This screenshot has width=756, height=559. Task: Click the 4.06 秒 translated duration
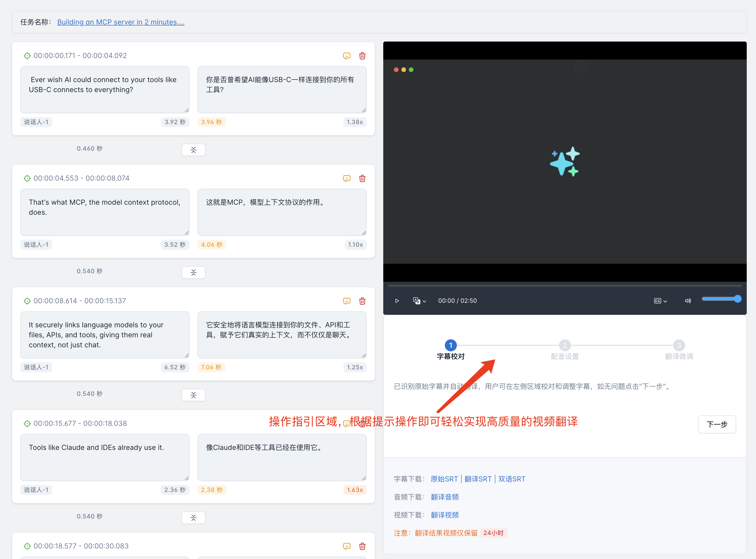coord(212,245)
